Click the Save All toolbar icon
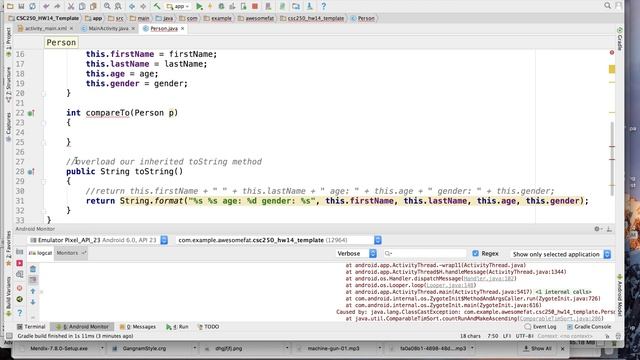 tap(21, 6)
